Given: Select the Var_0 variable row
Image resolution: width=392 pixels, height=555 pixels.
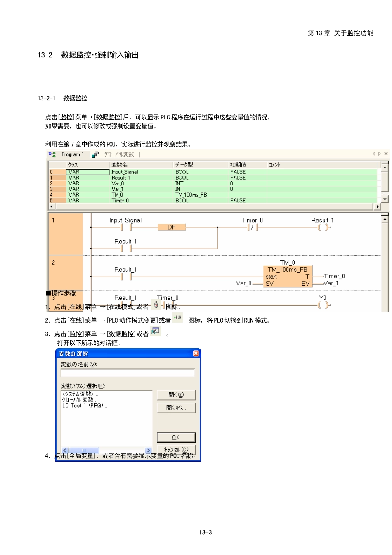Looking at the screenshot, I should click(x=213, y=184).
